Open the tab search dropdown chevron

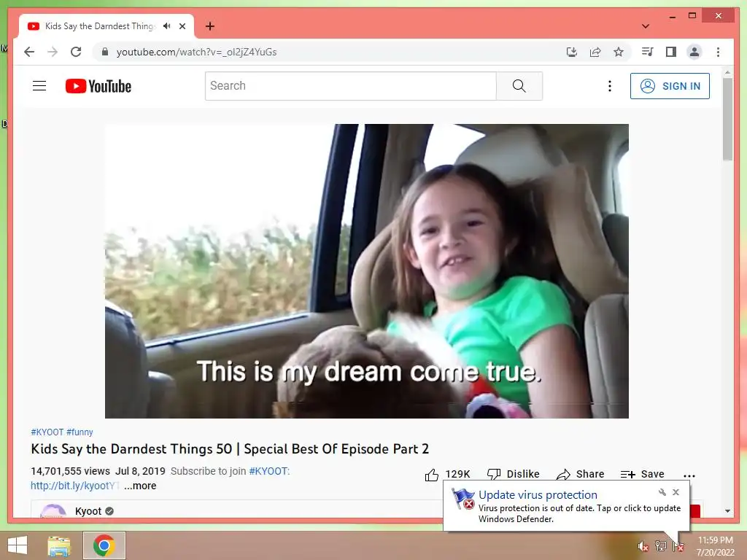pos(646,26)
